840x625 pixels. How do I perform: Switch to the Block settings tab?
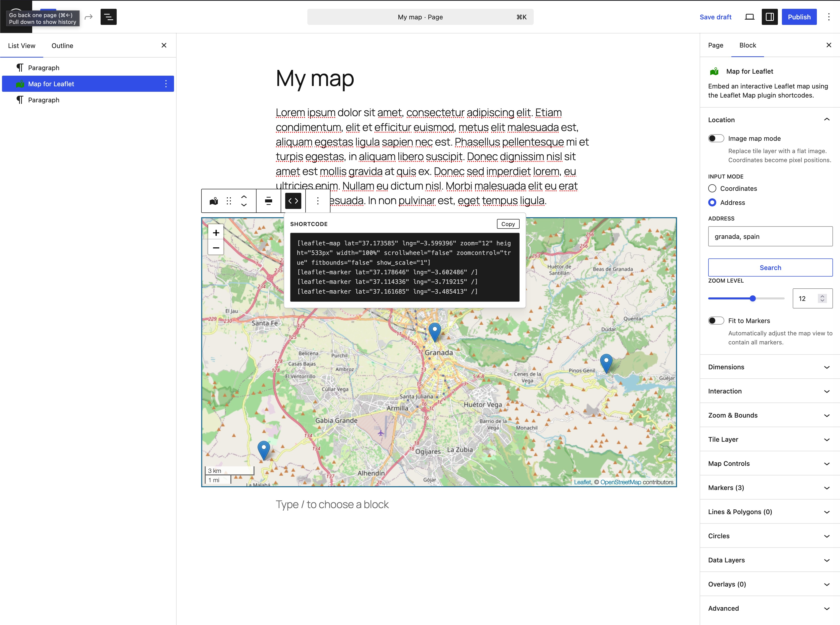(x=748, y=46)
